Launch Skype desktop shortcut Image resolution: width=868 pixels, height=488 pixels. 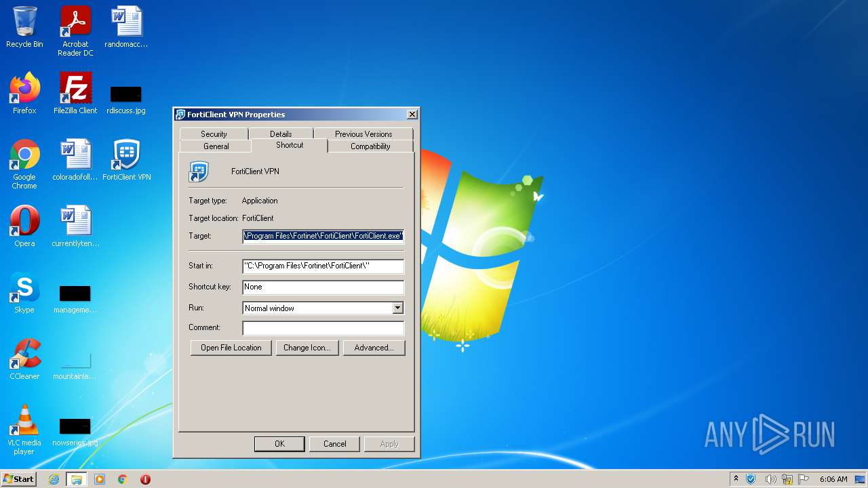[x=24, y=293]
